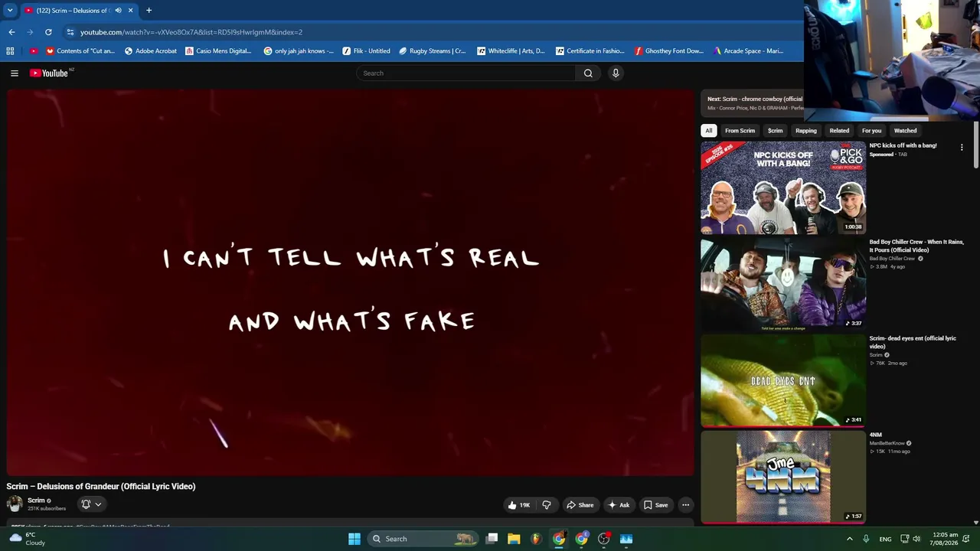Share the Scrim lyric video
The image size is (980, 551).
pyautogui.click(x=580, y=505)
